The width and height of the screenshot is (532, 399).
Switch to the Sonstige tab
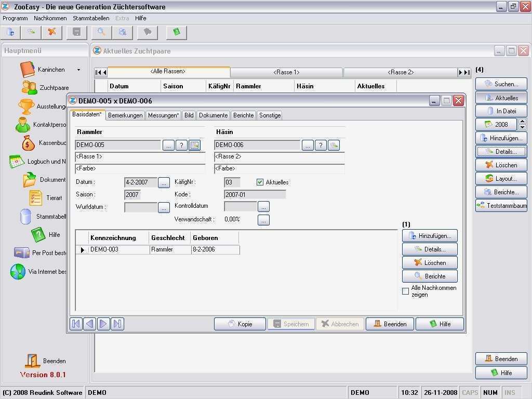[x=270, y=115]
